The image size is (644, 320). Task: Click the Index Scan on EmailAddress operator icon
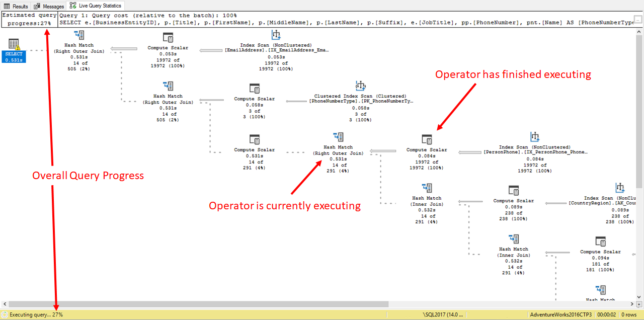pyautogui.click(x=275, y=34)
